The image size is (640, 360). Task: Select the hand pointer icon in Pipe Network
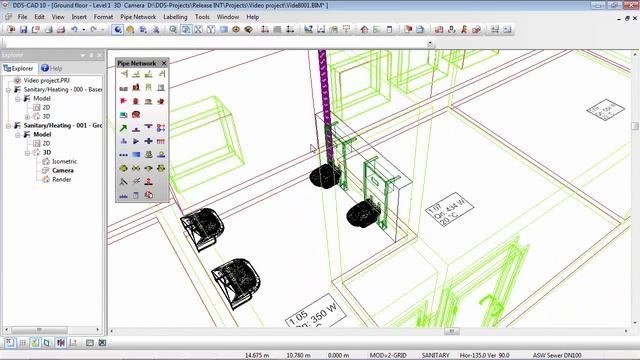point(149,195)
